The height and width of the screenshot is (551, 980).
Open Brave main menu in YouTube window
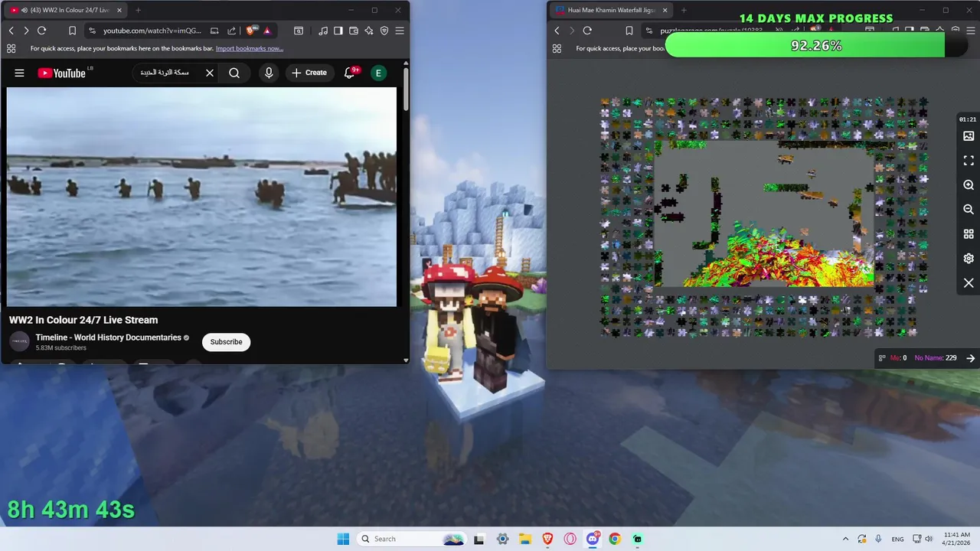400,31
